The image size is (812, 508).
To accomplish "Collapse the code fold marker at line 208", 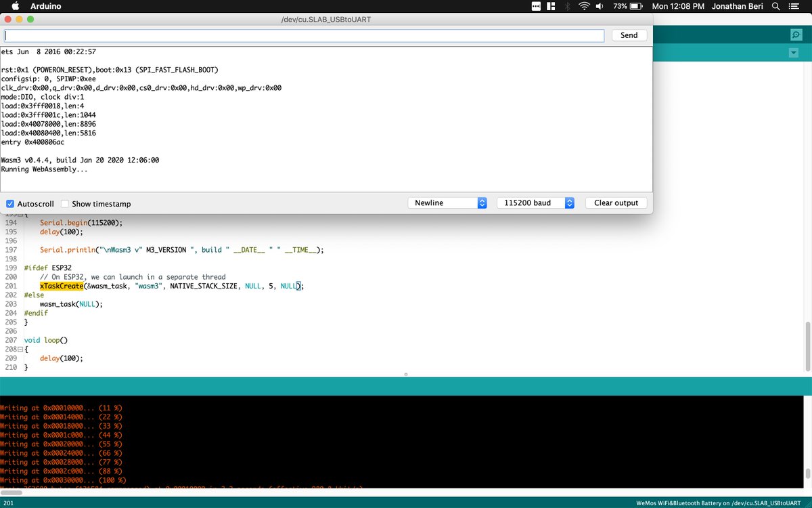I will [20, 350].
